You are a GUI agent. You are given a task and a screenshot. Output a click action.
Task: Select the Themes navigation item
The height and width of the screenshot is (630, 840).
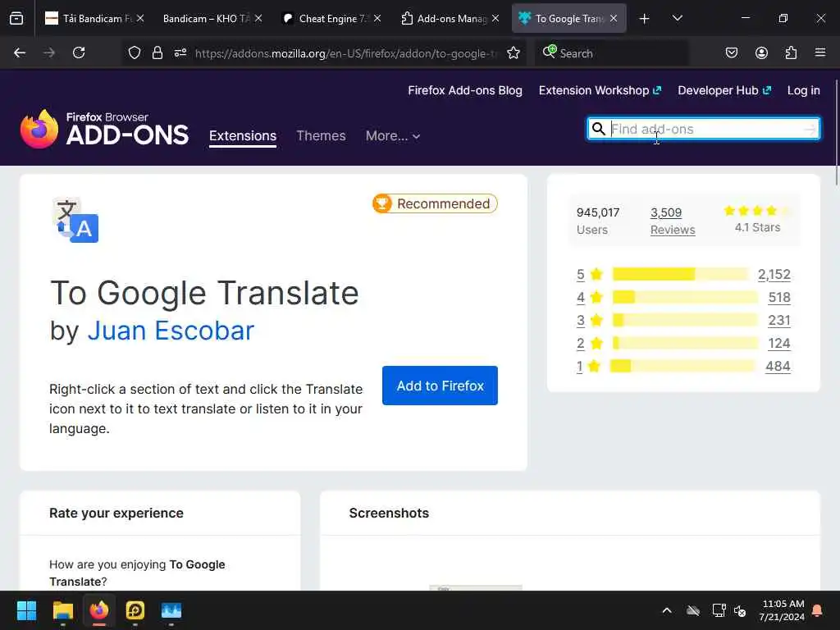[321, 136]
